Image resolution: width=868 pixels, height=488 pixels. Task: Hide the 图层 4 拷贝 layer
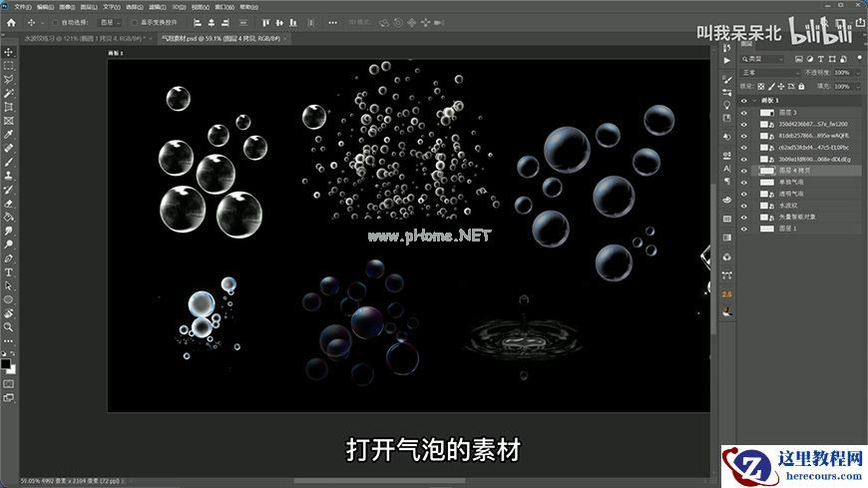point(744,171)
